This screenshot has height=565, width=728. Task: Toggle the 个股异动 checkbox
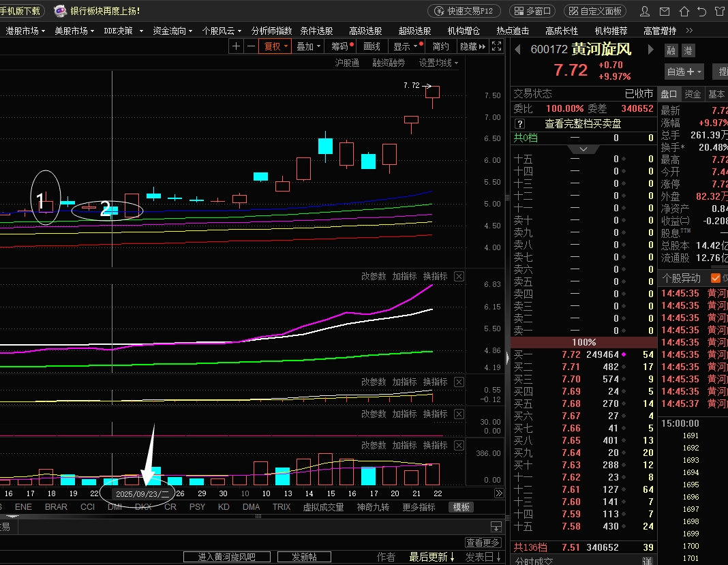tap(716, 278)
